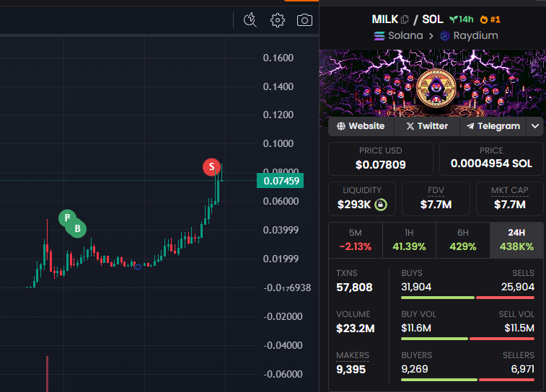Viewport: 546px width, 392px height.
Task: Click the liquidity lock icon
Action: (381, 205)
